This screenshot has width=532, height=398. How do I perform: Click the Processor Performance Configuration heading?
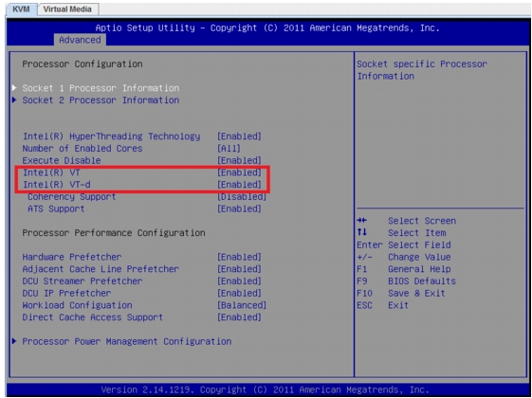tap(114, 233)
